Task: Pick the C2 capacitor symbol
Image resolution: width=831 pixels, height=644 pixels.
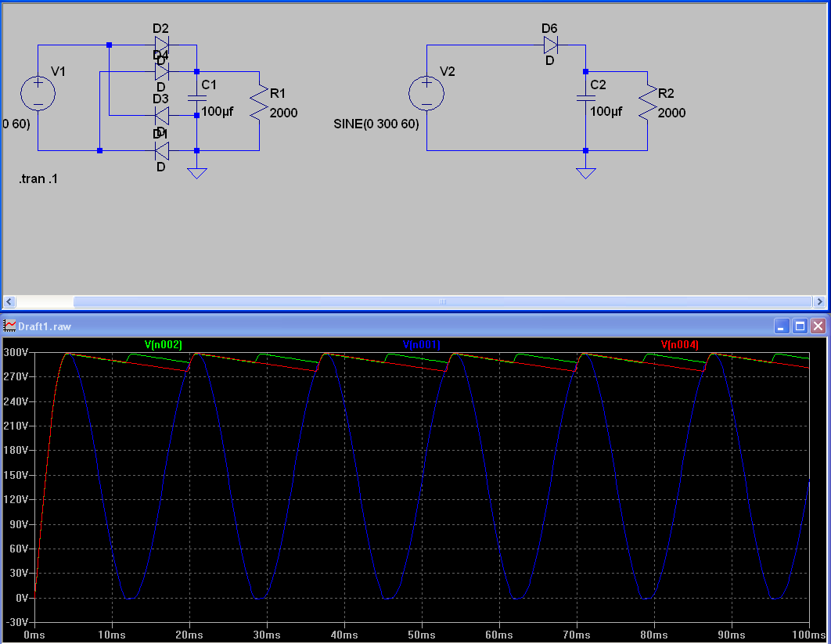Action: [x=585, y=98]
